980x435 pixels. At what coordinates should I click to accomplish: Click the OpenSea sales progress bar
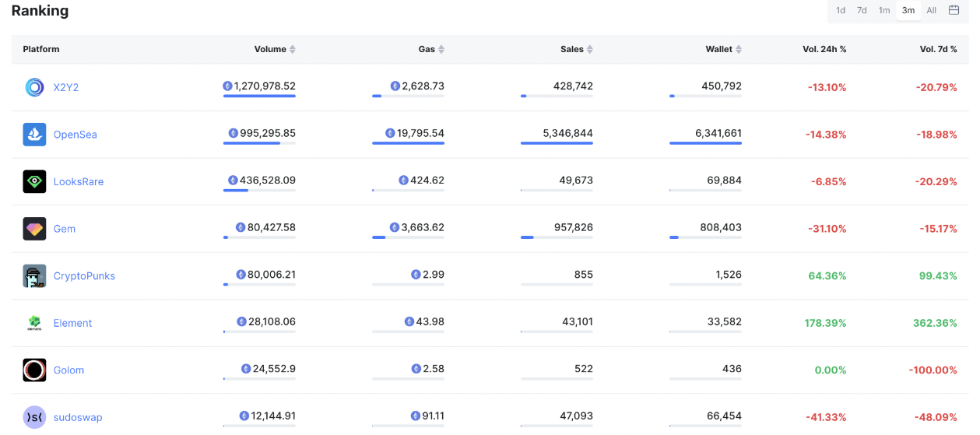557,143
